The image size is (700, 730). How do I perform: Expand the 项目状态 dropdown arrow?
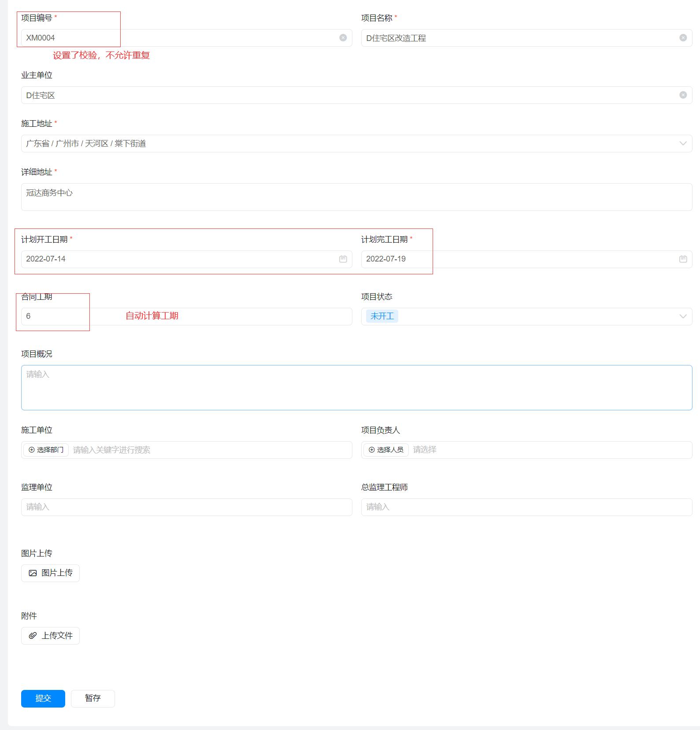(683, 317)
